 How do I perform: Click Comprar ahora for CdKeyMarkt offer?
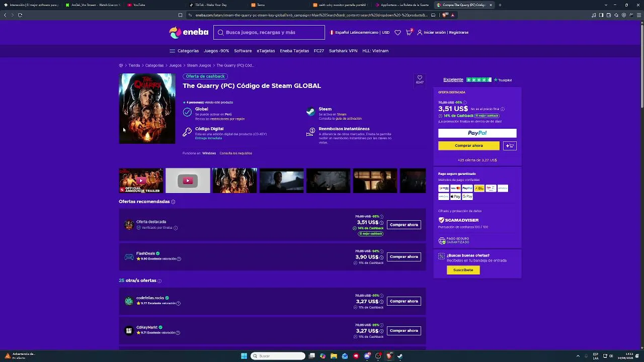404,331
